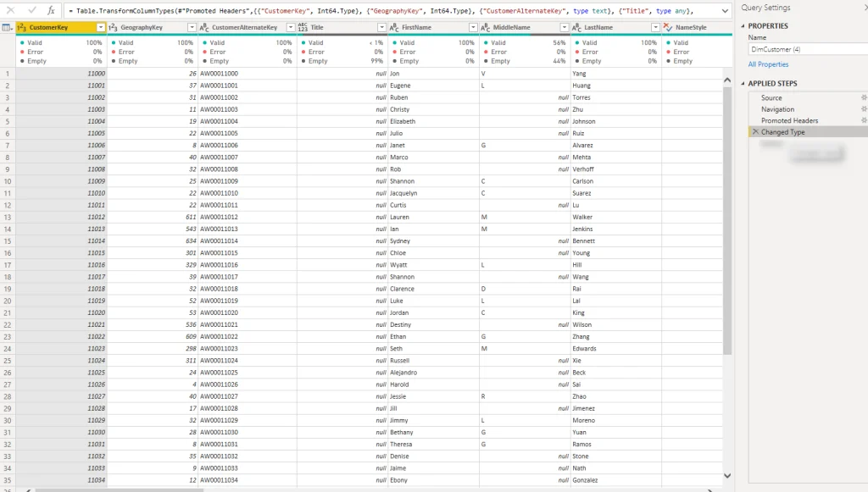This screenshot has height=492, width=868.
Task: Select the Source applied step
Action: tap(771, 98)
